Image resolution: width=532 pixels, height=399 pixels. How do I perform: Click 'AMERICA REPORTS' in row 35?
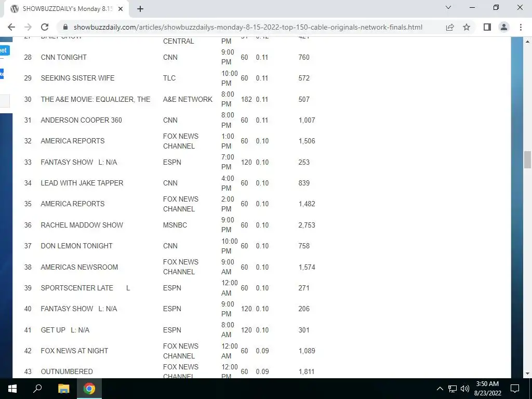click(73, 204)
